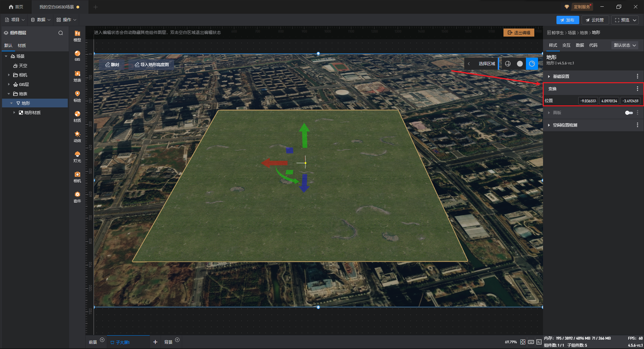Click the 发布 publish button

[x=568, y=20]
